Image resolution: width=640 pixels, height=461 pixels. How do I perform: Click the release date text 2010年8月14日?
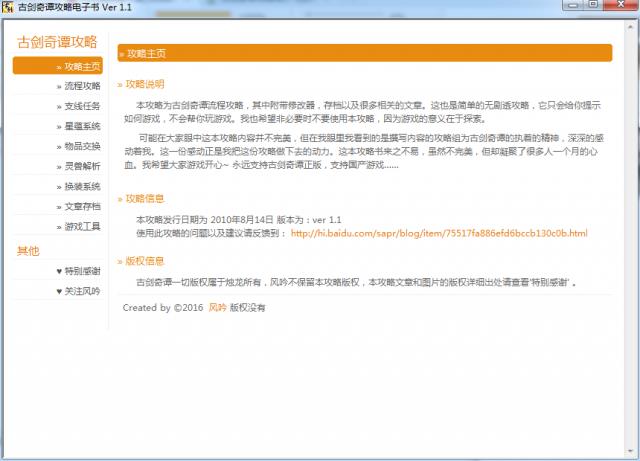point(242,220)
